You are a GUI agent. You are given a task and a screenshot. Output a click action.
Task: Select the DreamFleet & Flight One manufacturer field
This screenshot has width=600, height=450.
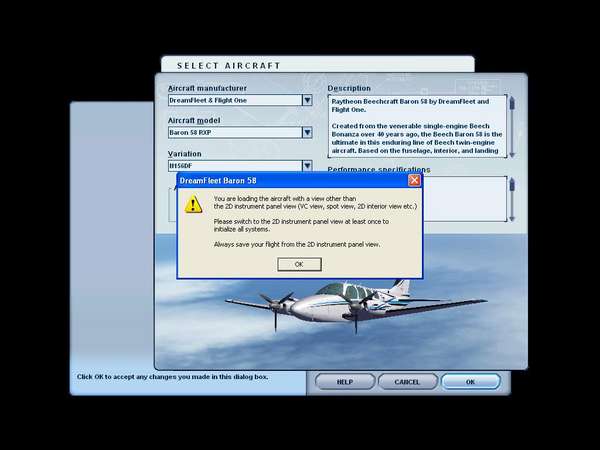pos(235,100)
